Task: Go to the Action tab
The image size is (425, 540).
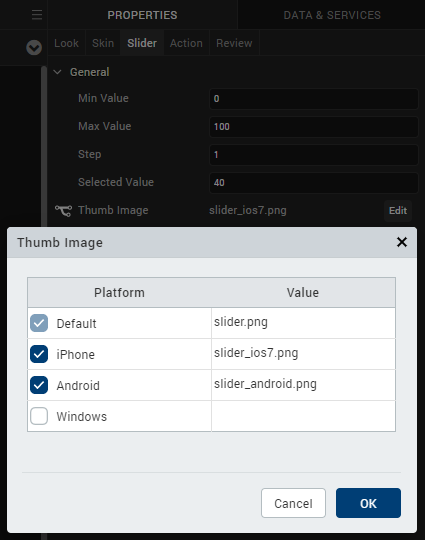Action: click(186, 43)
